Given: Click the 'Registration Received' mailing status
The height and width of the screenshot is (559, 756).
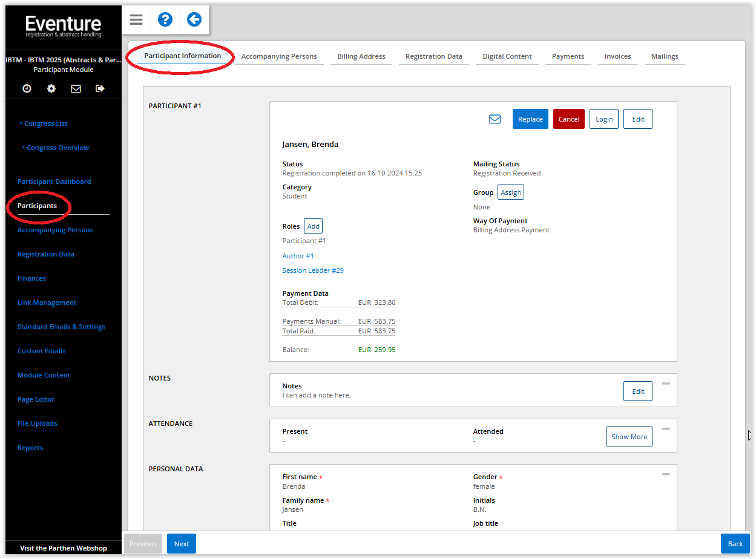Looking at the screenshot, I should pos(507,173).
